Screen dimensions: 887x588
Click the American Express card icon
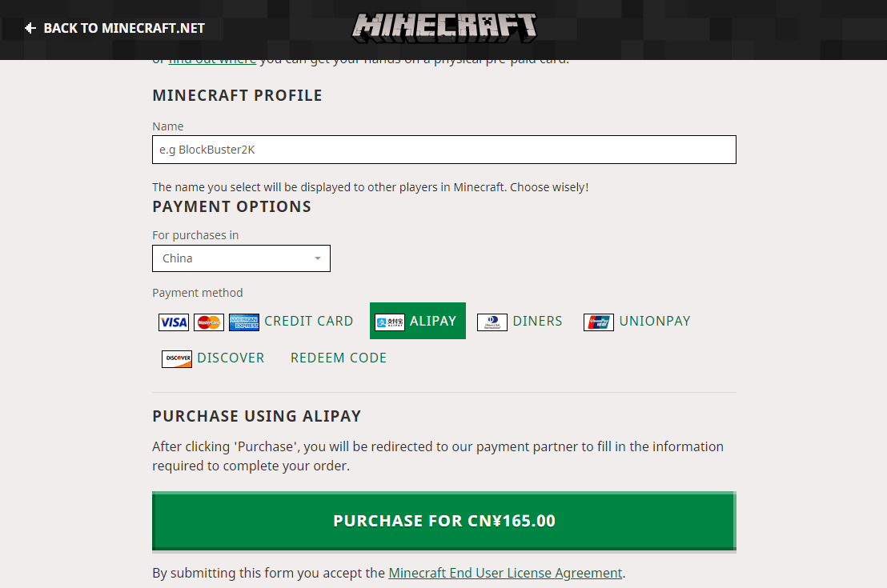click(x=244, y=322)
